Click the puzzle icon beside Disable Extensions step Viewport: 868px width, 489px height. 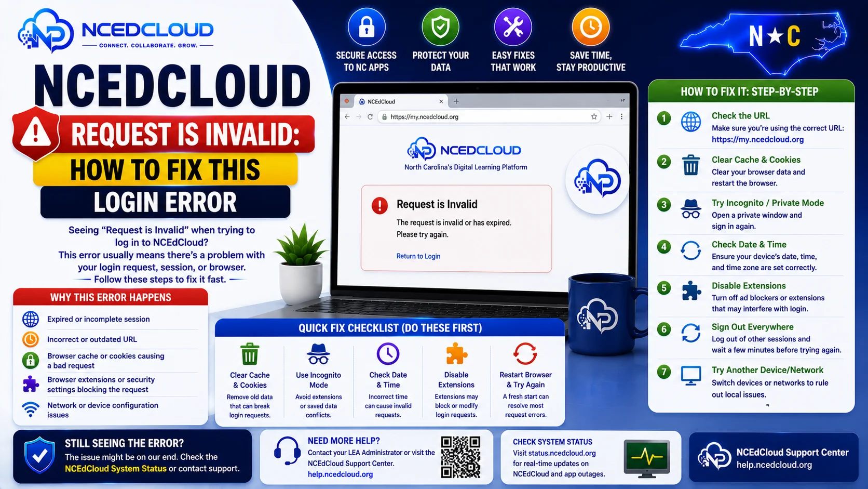691,291
